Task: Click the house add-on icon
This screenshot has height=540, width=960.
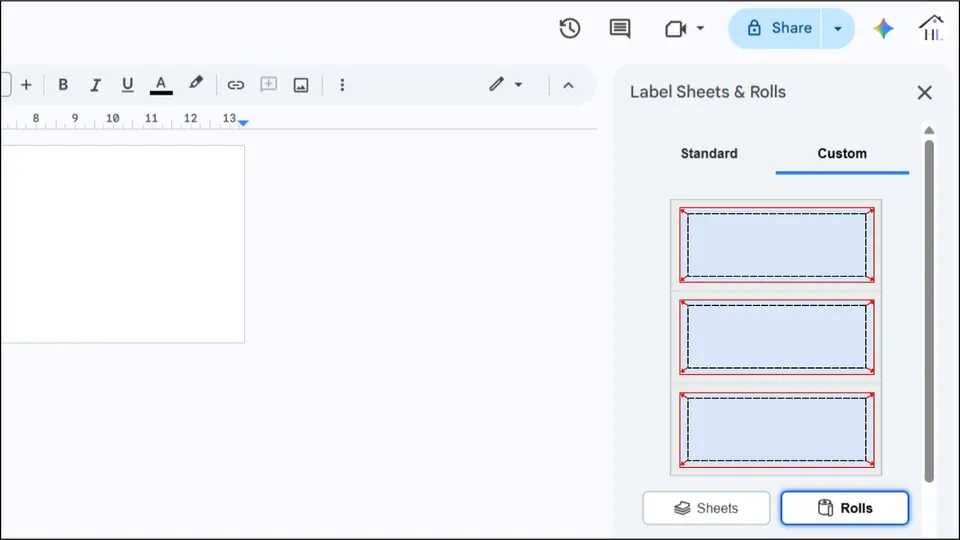Action: point(931,28)
